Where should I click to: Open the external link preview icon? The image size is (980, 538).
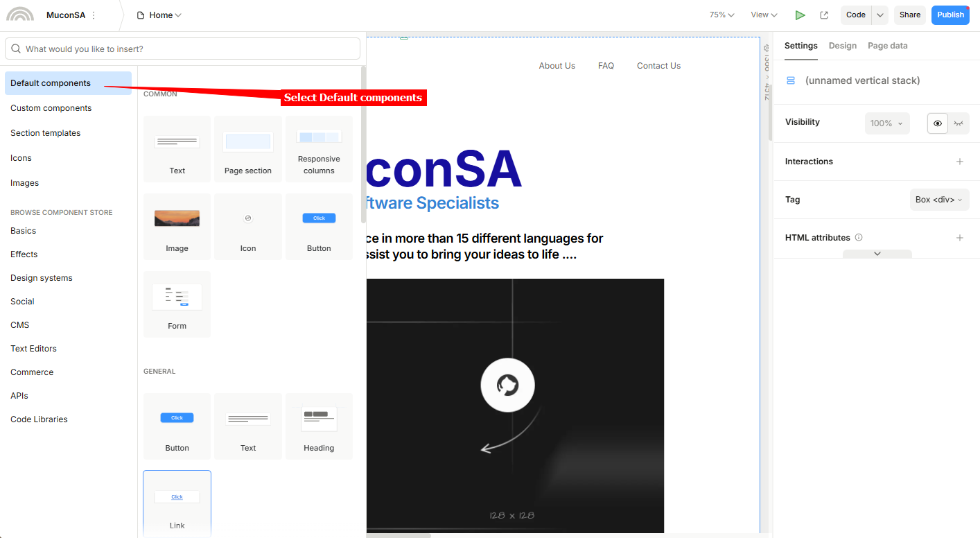click(x=824, y=15)
